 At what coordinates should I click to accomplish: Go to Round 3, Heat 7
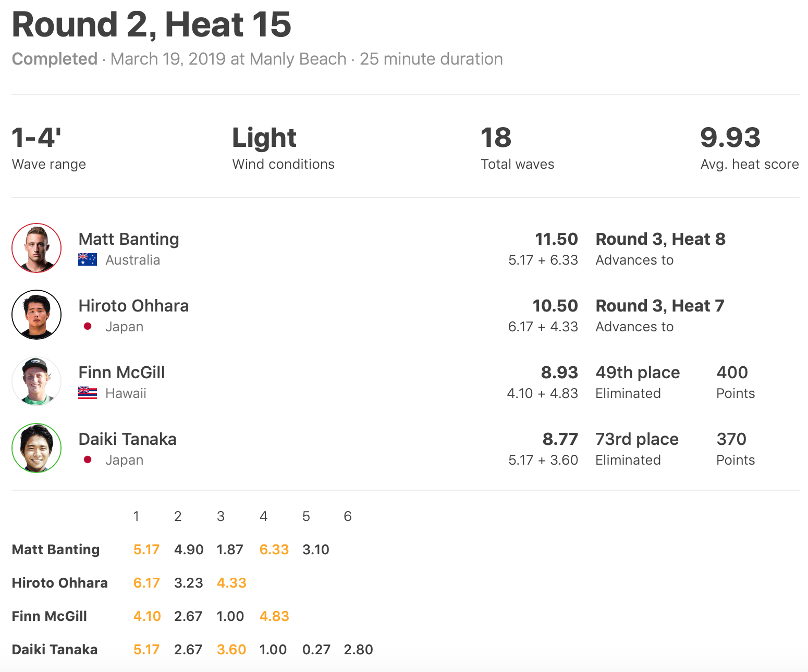[x=659, y=306]
